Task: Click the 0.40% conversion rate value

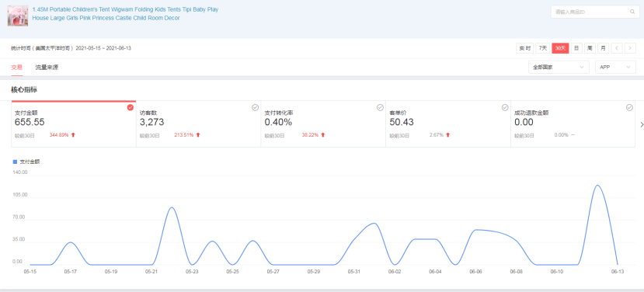Action: (x=278, y=122)
